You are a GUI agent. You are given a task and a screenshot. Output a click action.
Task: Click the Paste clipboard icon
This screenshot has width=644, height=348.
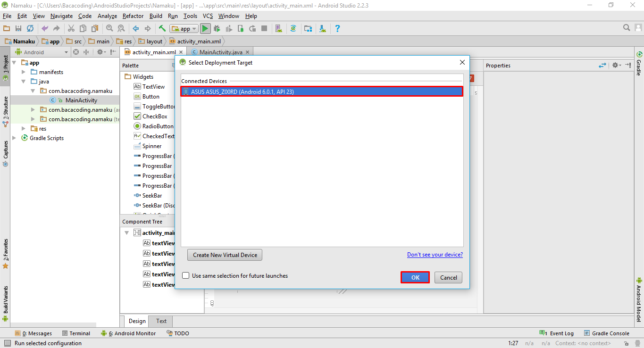pos(94,28)
